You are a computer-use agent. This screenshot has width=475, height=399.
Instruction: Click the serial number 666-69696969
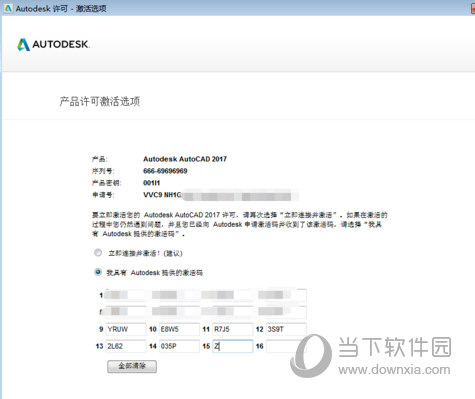(165, 171)
